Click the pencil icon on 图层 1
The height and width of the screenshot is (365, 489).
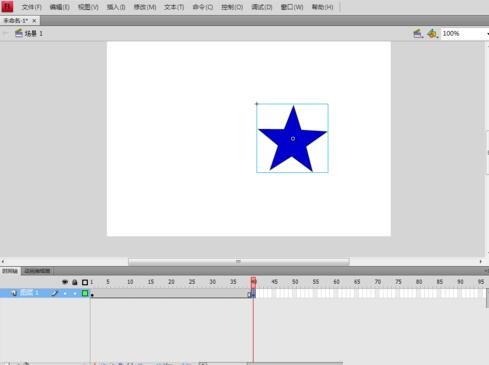click(54, 293)
